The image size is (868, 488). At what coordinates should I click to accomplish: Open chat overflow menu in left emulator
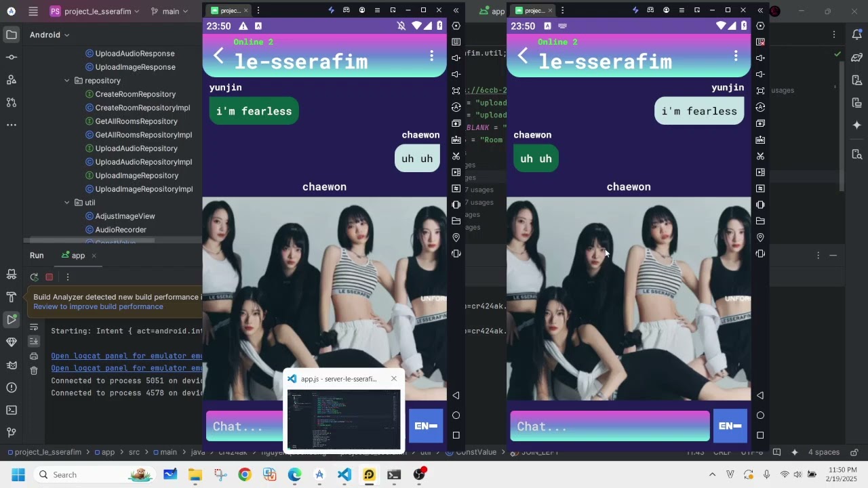[431, 56]
